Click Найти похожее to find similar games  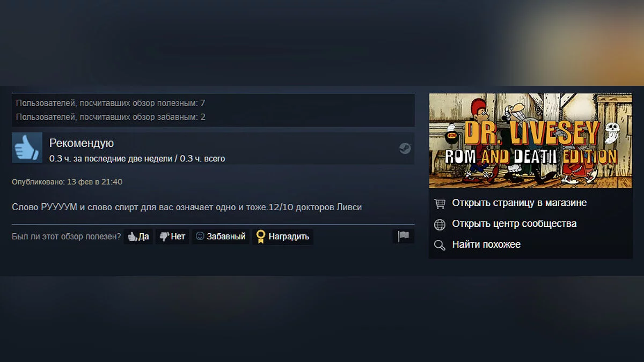(486, 245)
